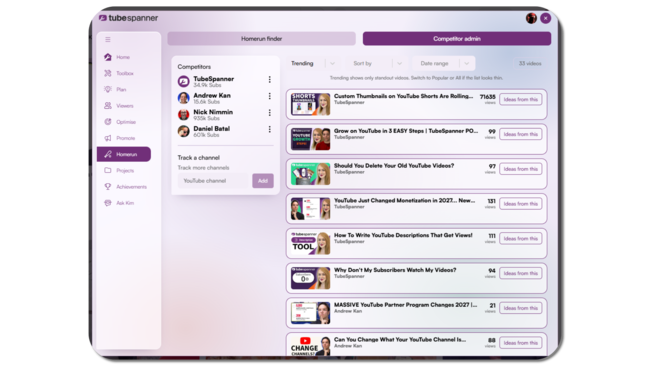Click the '71635' views count
The width and height of the screenshot is (650, 366).
pyautogui.click(x=488, y=97)
